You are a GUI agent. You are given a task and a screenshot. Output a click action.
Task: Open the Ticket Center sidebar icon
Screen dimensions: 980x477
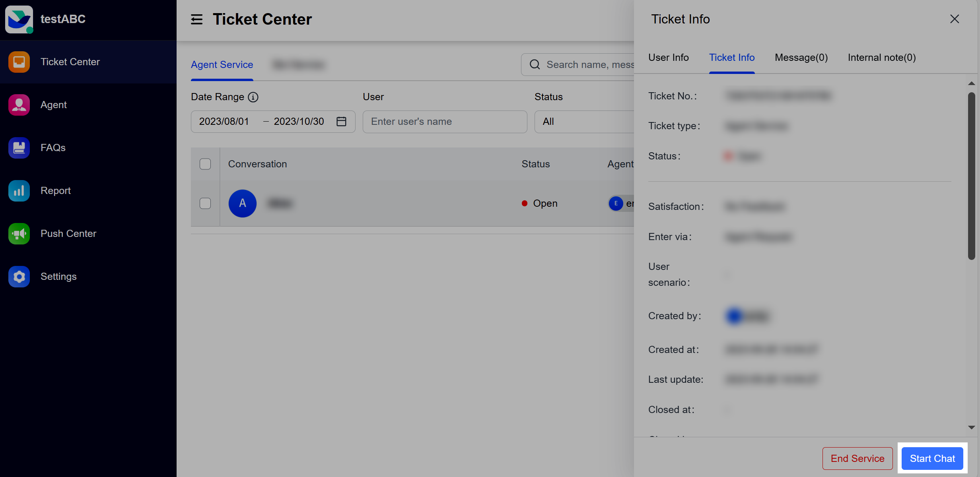(19, 62)
